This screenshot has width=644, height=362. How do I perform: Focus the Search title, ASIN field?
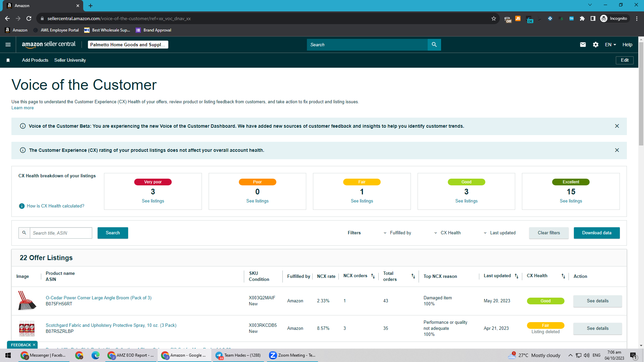click(61, 233)
